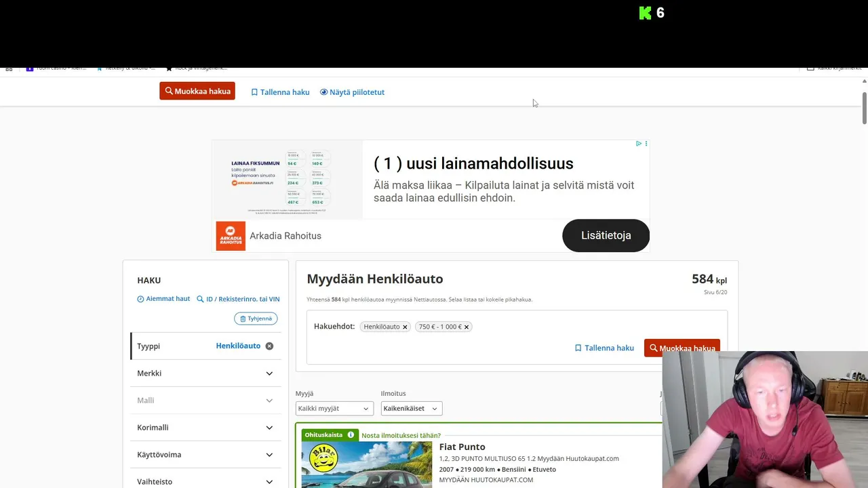Click Tallenna haku in the top bar
Viewport: 868px width, 488px height.
tap(280, 92)
